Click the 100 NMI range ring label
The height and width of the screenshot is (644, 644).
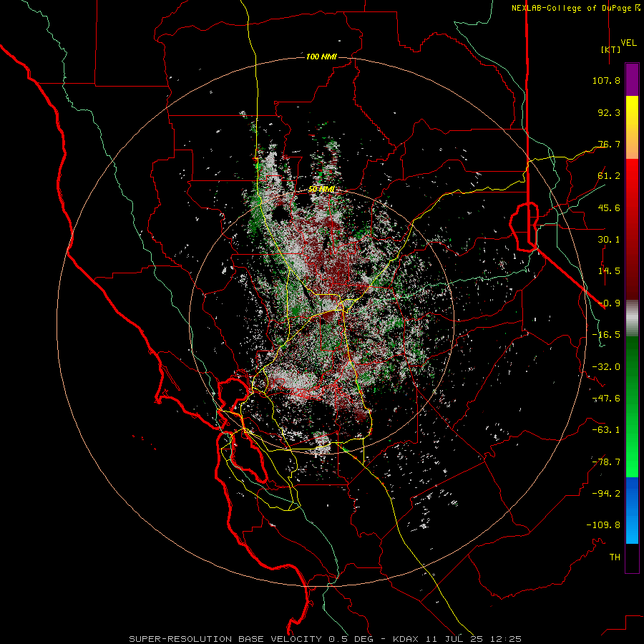[321, 57]
